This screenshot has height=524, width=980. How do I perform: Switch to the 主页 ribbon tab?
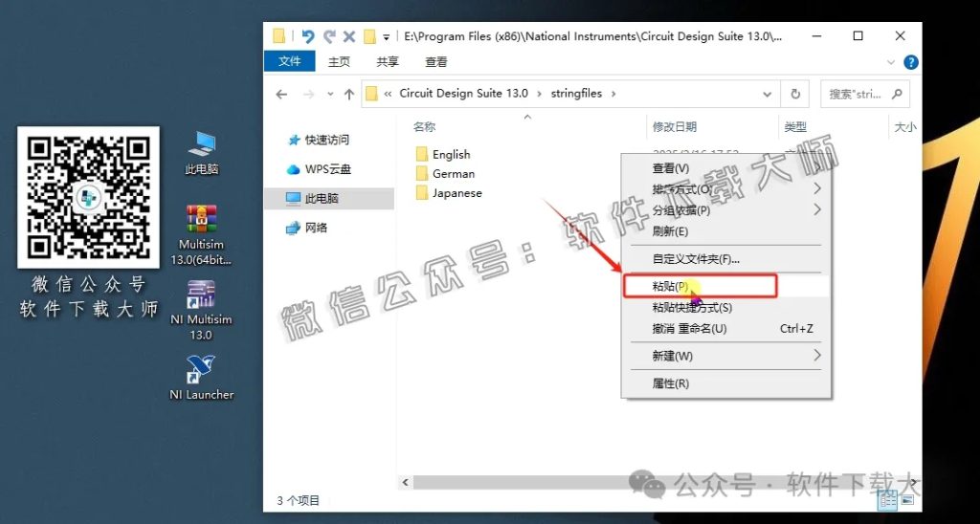pyautogui.click(x=340, y=62)
